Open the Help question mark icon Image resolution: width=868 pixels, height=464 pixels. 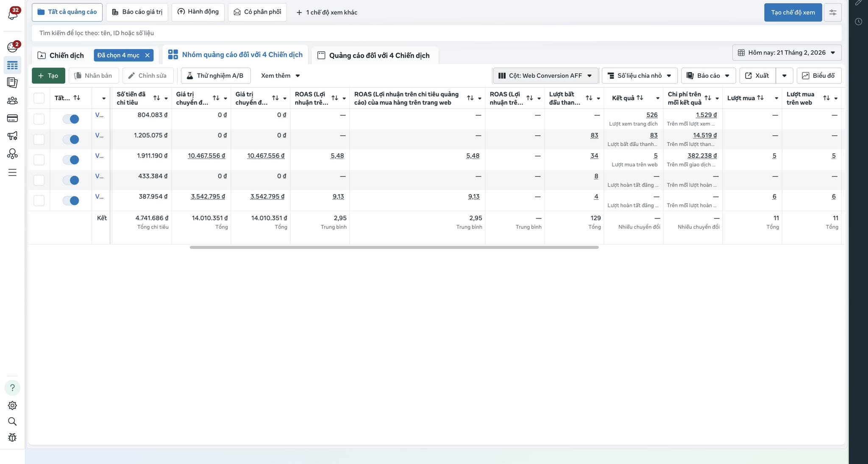point(12,388)
